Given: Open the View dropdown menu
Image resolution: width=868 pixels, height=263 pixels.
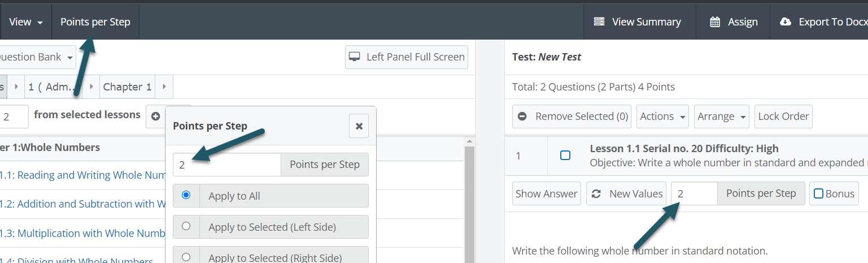Looking at the screenshot, I should click(x=26, y=22).
